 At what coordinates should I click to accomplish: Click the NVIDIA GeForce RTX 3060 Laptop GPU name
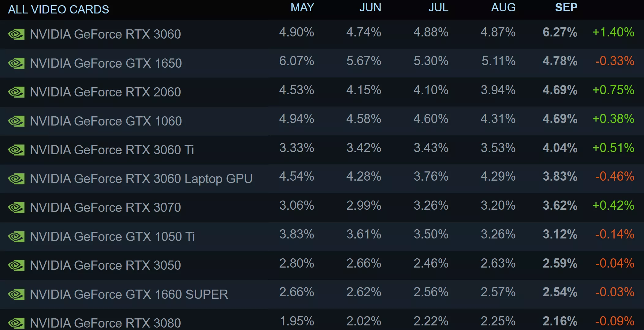pos(141,179)
